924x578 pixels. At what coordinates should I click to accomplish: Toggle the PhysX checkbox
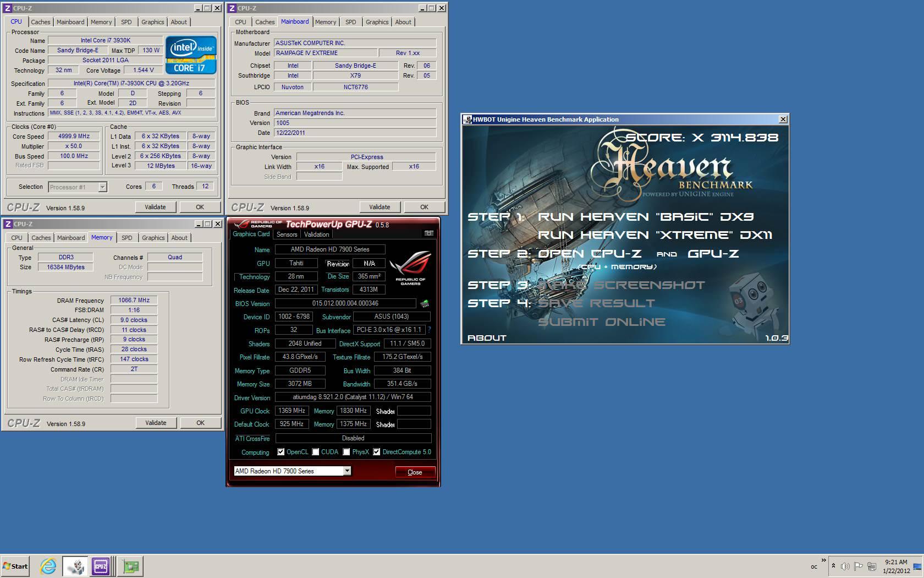point(346,452)
